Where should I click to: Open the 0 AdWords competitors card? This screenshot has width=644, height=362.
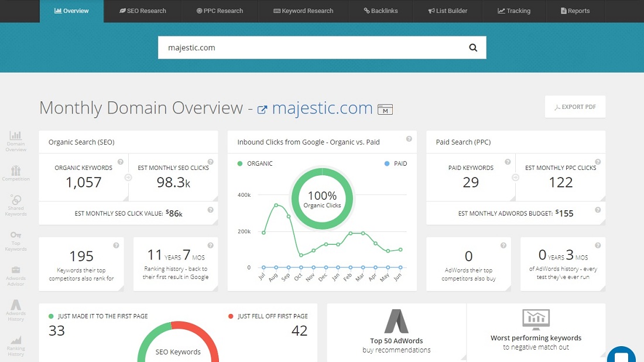[468, 264]
